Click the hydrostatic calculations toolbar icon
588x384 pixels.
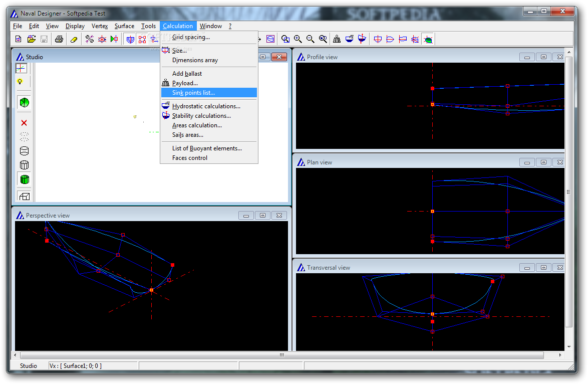coord(349,39)
